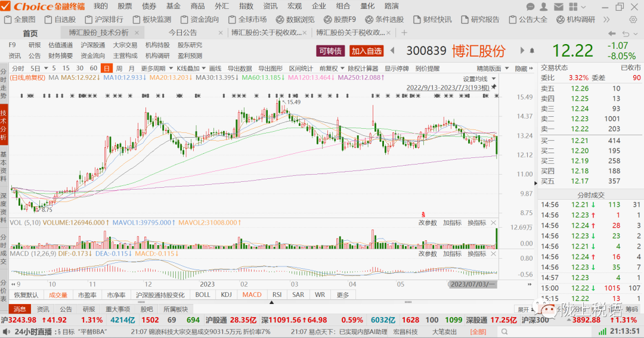Viewport: 644px width, 338px height.
Task: Select the 日 daily period
Action: point(106,68)
